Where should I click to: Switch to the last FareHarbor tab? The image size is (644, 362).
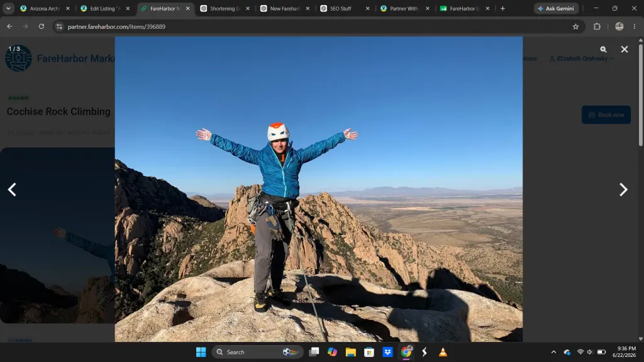[x=464, y=8]
